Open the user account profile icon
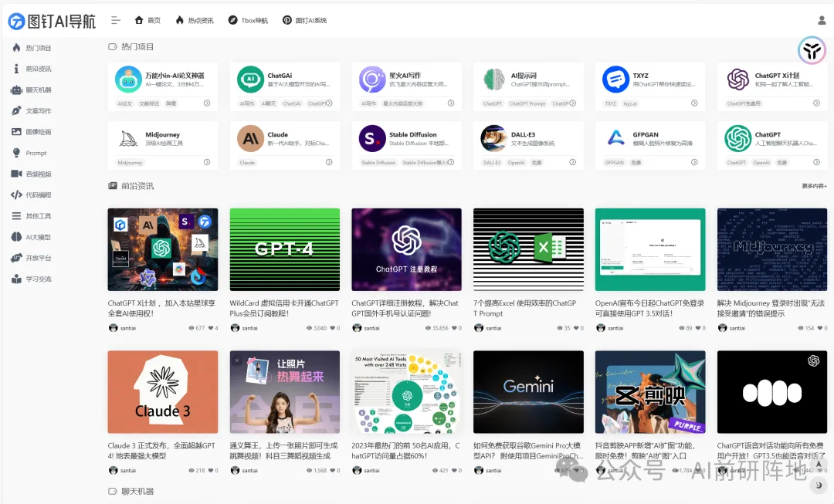 (x=822, y=21)
